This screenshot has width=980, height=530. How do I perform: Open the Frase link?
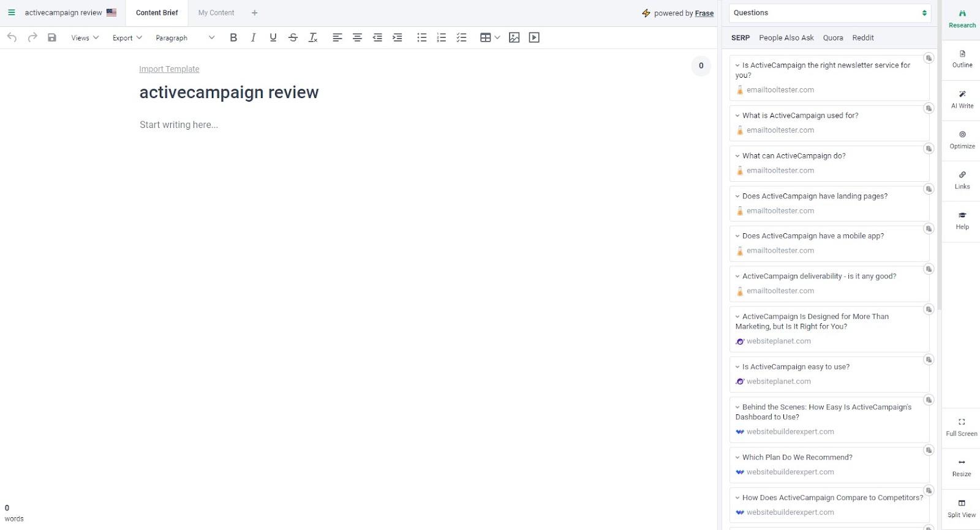point(704,13)
